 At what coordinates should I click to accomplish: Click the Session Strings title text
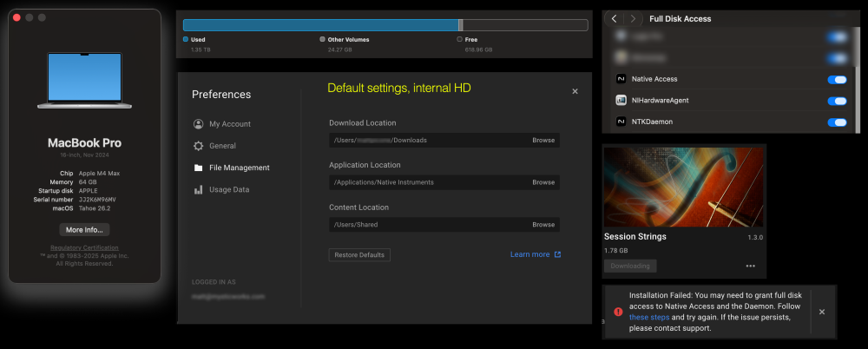coord(635,236)
